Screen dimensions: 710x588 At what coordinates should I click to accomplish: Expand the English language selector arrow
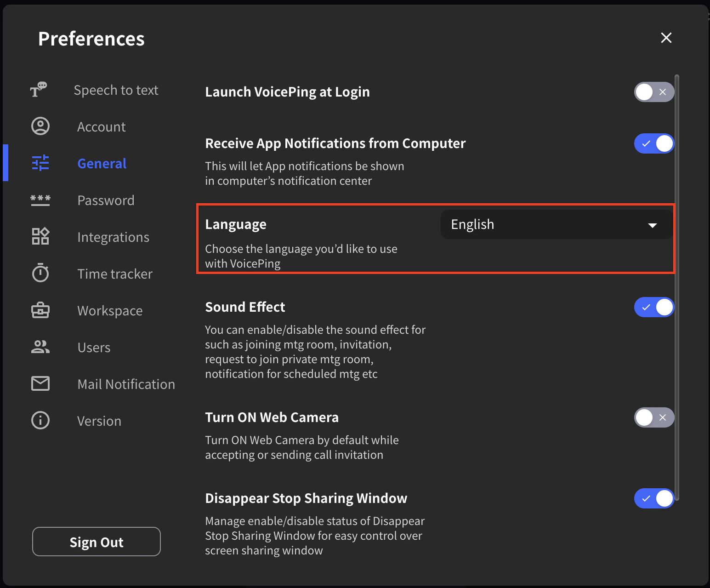(653, 225)
